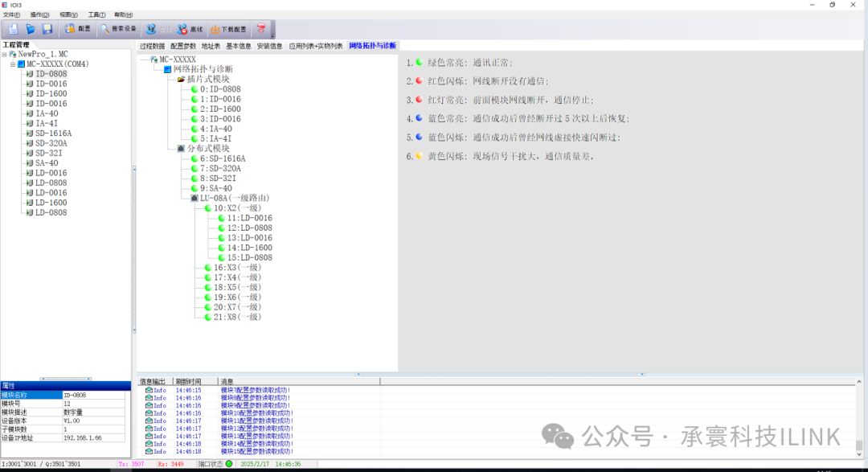The image size is (868, 472).
Task: Switch to the 地址表 tab
Action: tap(211, 46)
